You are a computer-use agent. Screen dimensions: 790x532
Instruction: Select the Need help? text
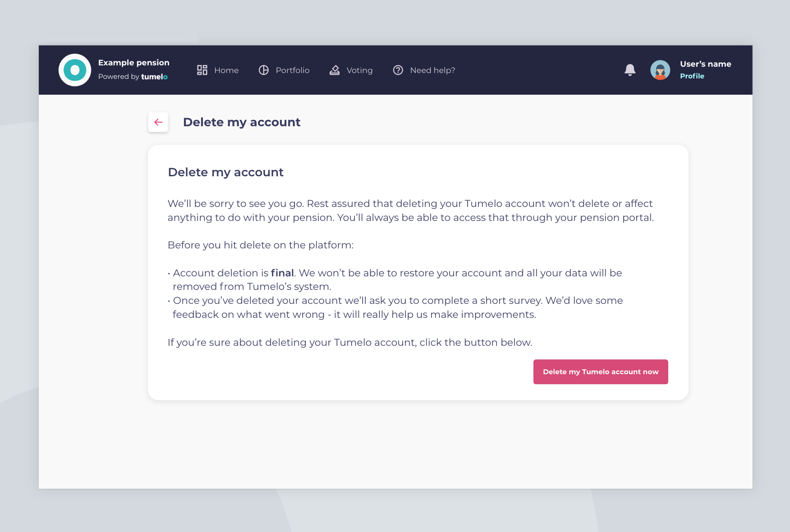(432, 70)
